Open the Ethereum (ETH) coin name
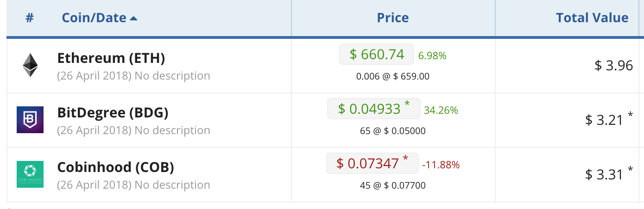This screenshot has height=209, width=644. 111,58
